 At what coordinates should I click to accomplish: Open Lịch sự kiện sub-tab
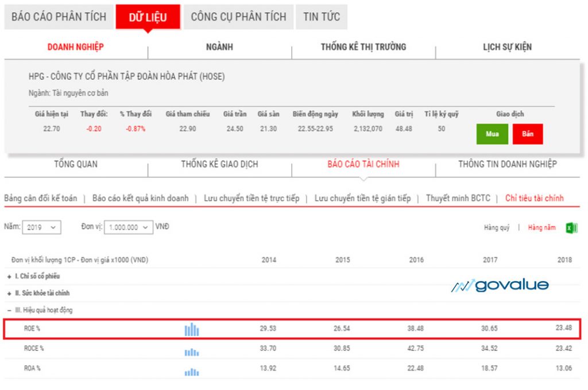507,47
